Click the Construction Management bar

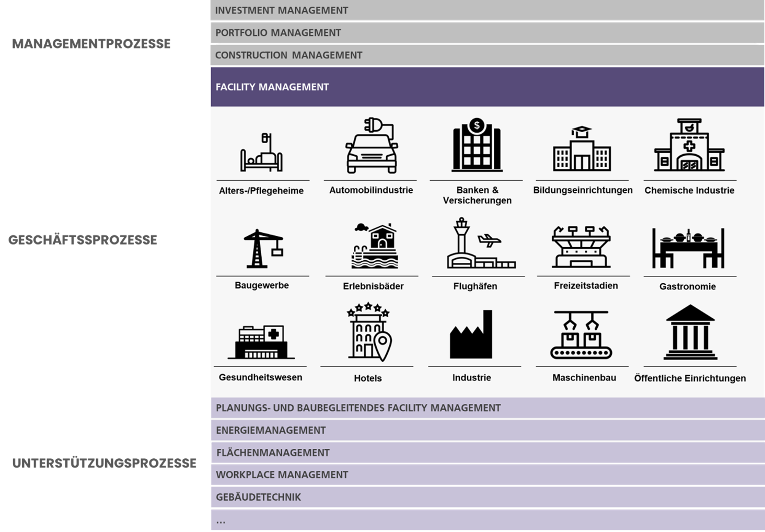pyautogui.click(x=487, y=55)
